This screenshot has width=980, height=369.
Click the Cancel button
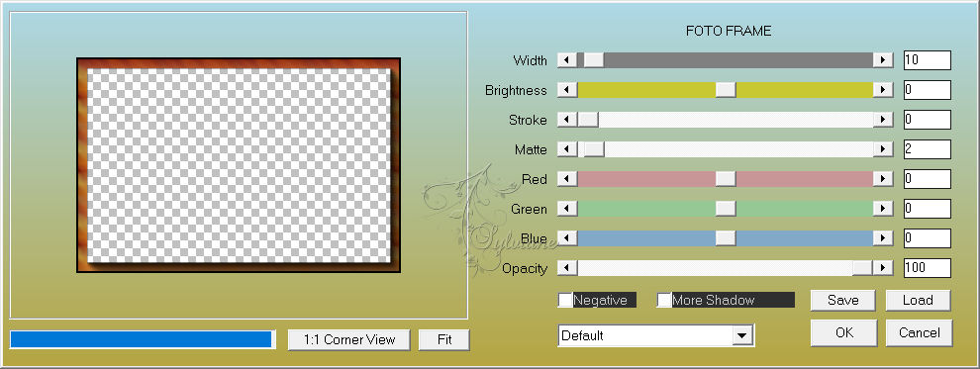tap(919, 332)
